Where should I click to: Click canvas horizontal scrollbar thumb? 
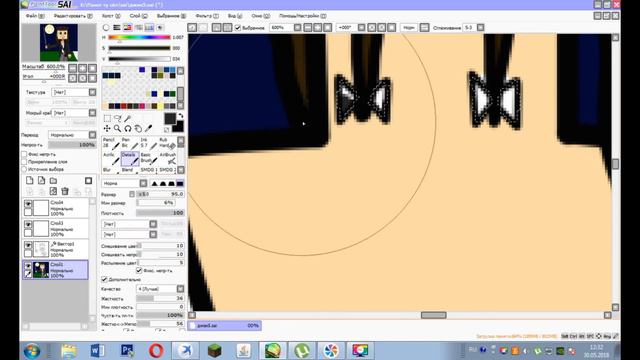[433, 315]
